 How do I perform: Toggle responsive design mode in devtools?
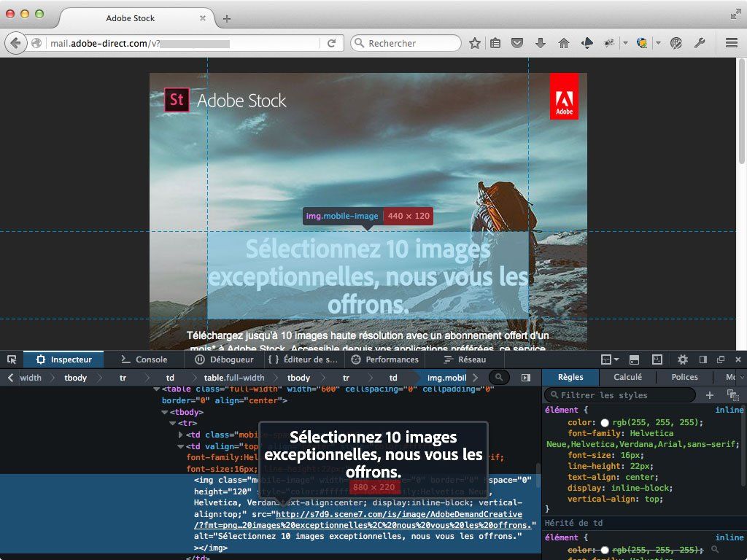point(657,359)
